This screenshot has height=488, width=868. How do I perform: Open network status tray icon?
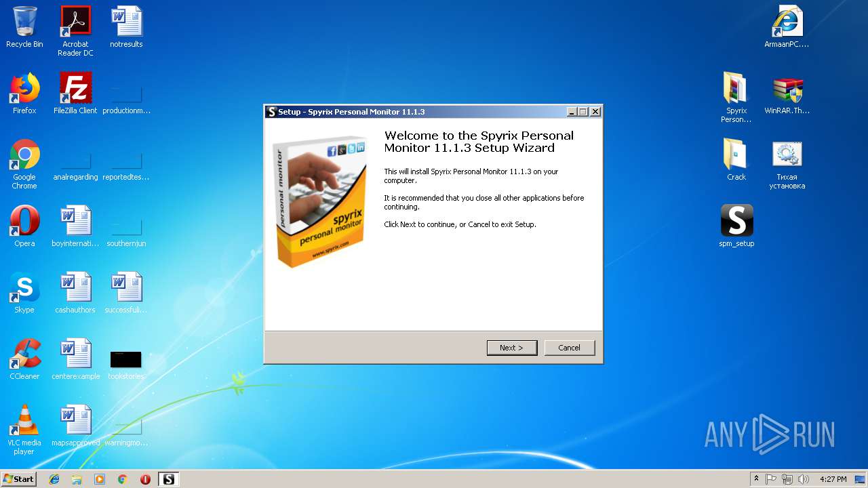[787, 479]
